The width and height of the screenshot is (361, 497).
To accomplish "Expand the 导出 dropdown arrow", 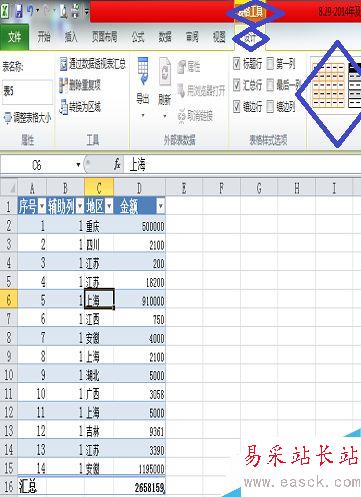I will click(143, 116).
